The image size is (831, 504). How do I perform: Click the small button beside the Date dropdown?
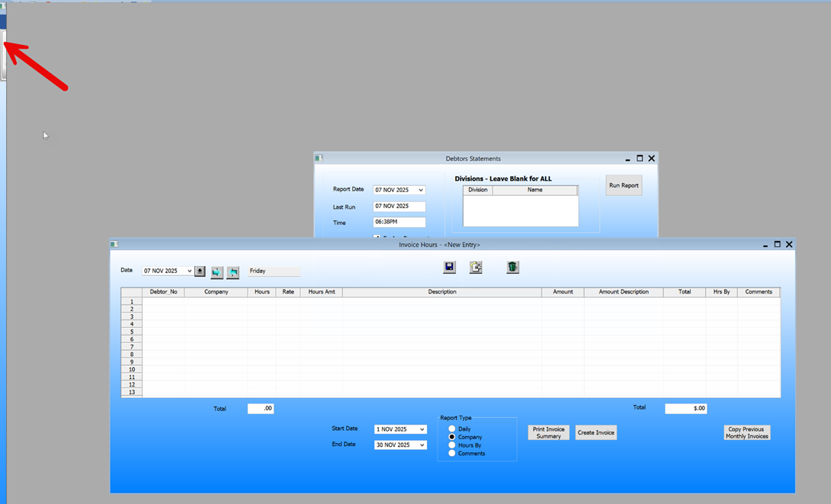coord(200,271)
